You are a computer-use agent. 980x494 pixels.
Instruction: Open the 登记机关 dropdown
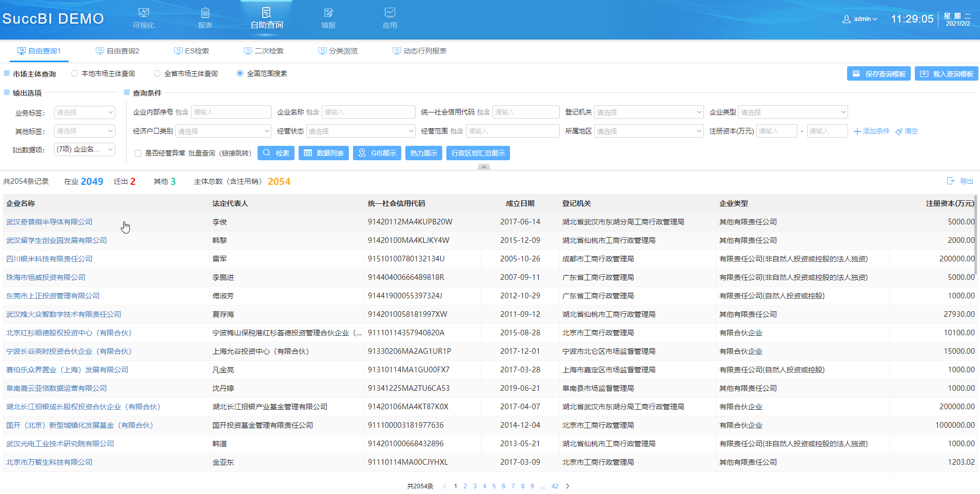[x=649, y=112]
